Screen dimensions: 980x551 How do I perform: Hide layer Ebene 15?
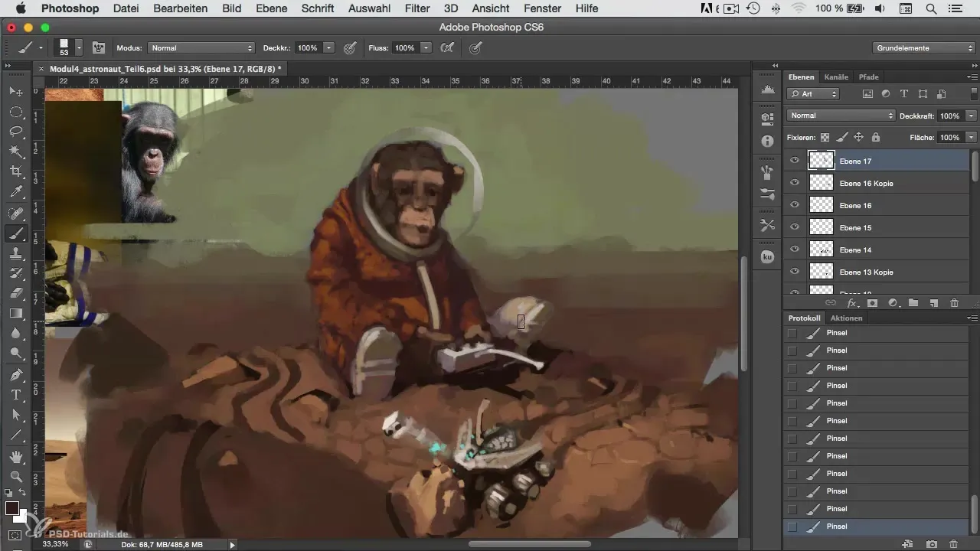(795, 227)
